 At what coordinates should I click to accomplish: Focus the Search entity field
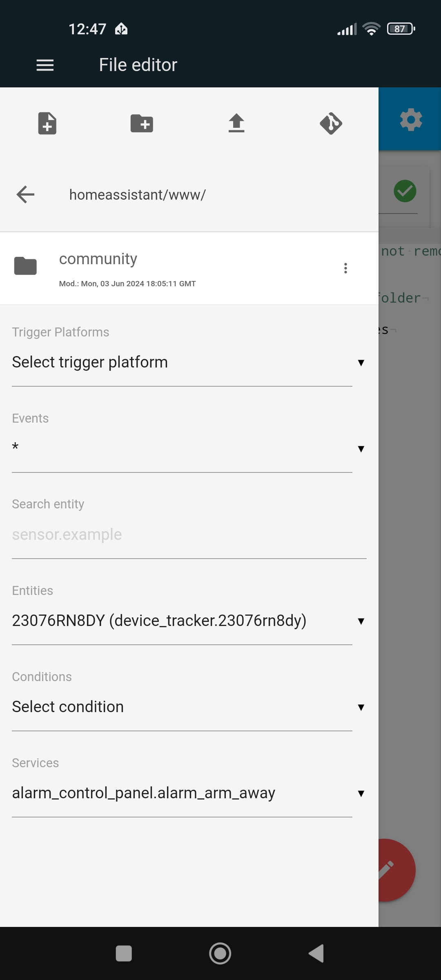[189, 535]
